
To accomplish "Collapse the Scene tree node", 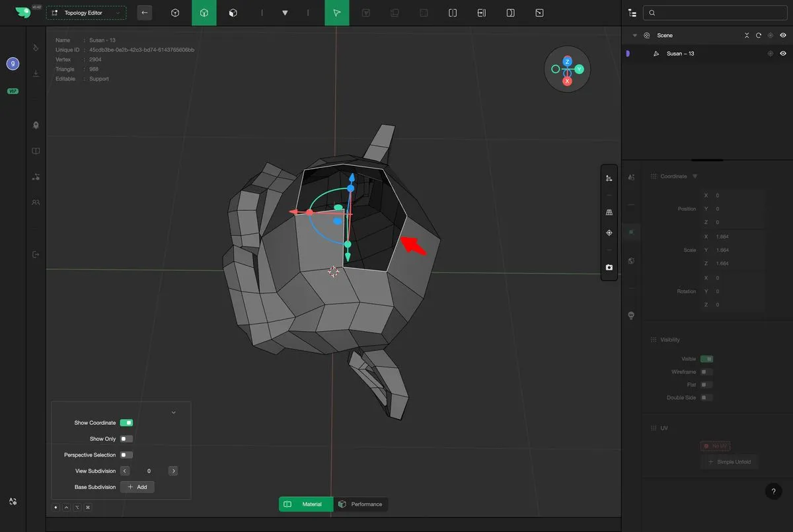I will click(634, 36).
